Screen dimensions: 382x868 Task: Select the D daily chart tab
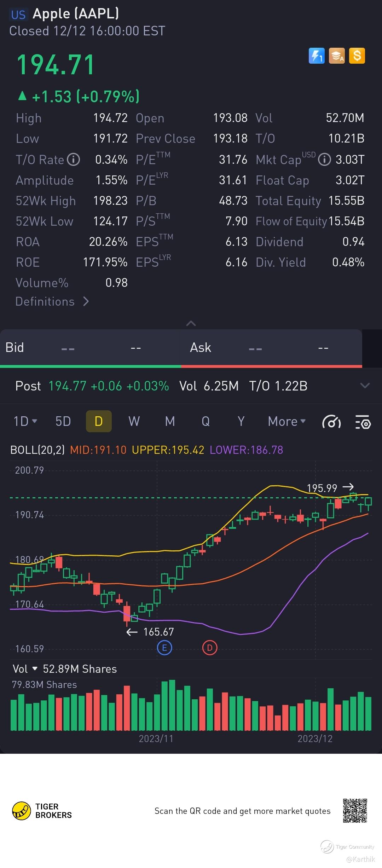pyautogui.click(x=99, y=421)
